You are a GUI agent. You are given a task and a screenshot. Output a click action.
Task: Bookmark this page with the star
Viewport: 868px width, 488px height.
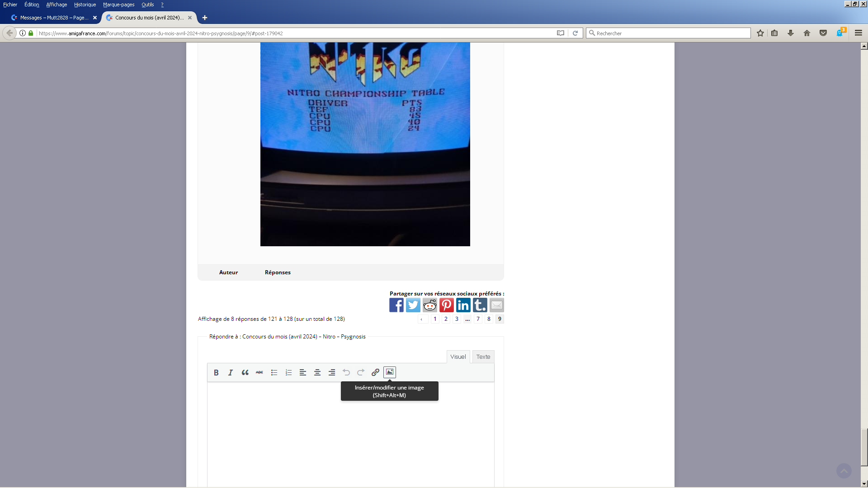click(760, 33)
